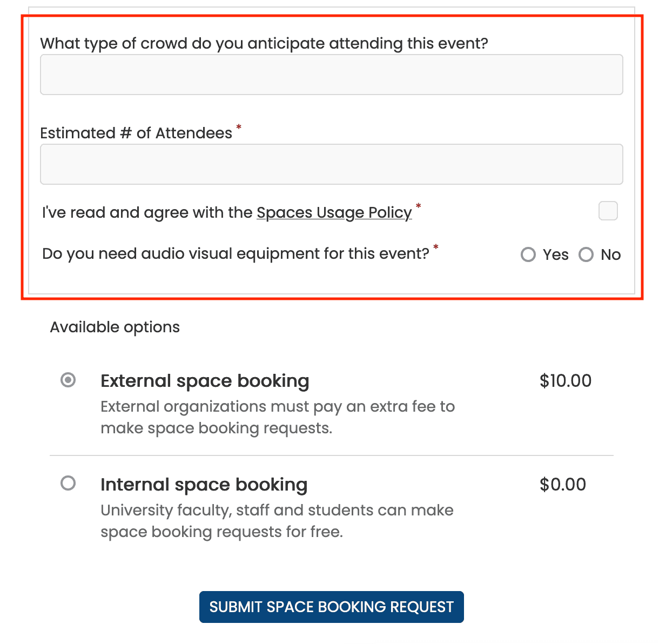Select Internal space booking for free requests
The height and width of the screenshot is (644, 659).
tap(68, 483)
